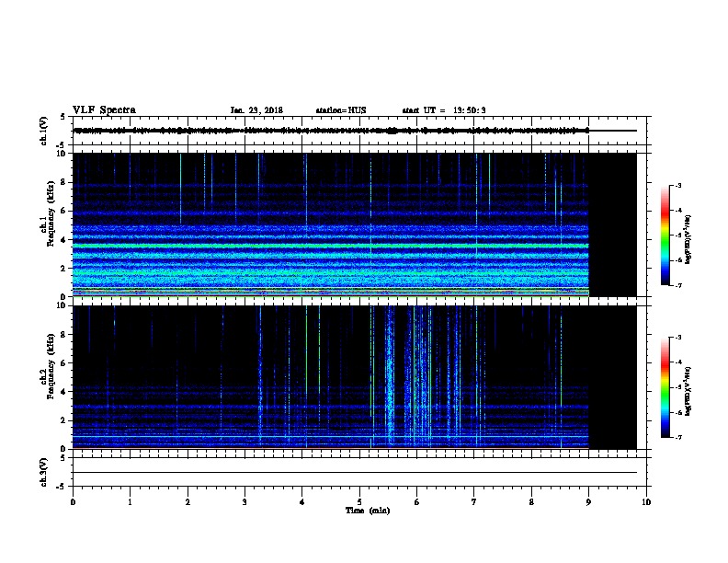The width and height of the screenshot is (728, 563).
Task: Click the log(PSD) label beside the ch.1 colorbar
Action: 688,240
